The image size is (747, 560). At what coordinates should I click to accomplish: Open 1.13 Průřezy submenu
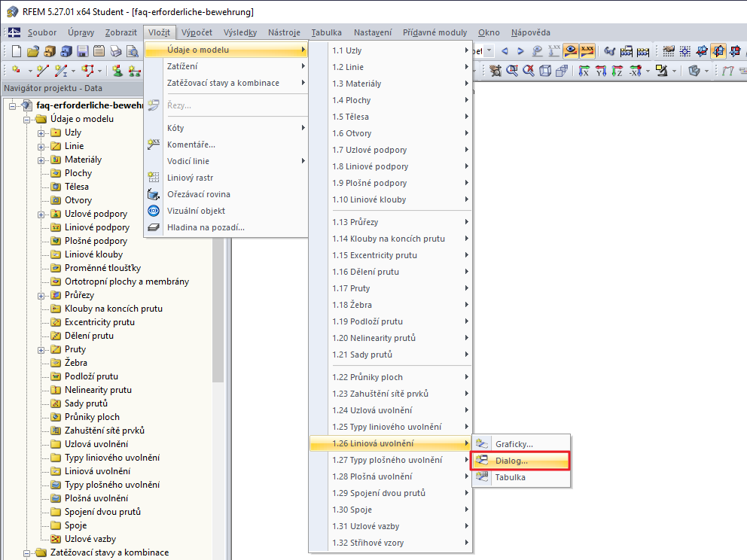coord(391,222)
